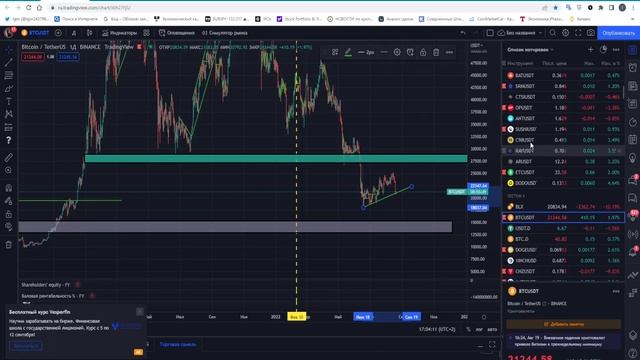Open the chart interval selector
The width and height of the screenshot is (640, 360).
(x=74, y=33)
